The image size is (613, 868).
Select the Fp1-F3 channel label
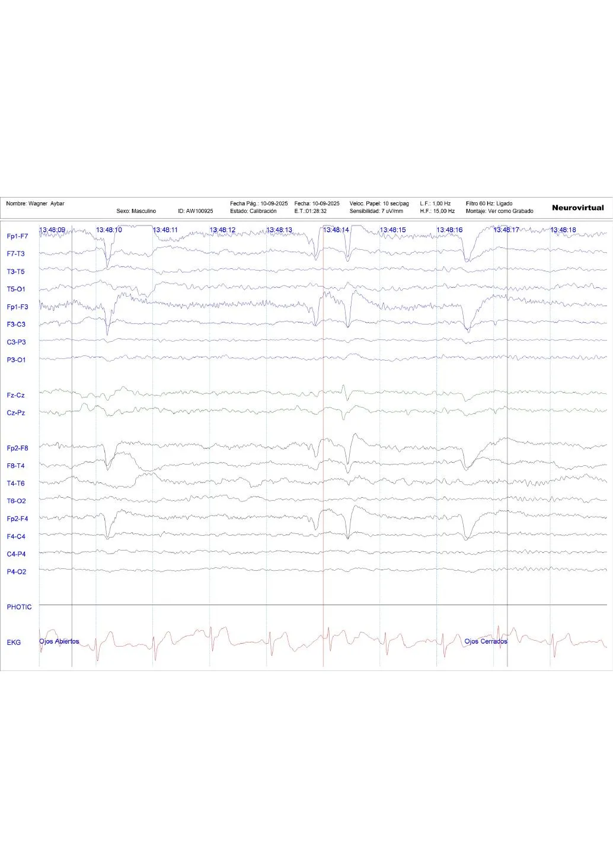tap(17, 307)
